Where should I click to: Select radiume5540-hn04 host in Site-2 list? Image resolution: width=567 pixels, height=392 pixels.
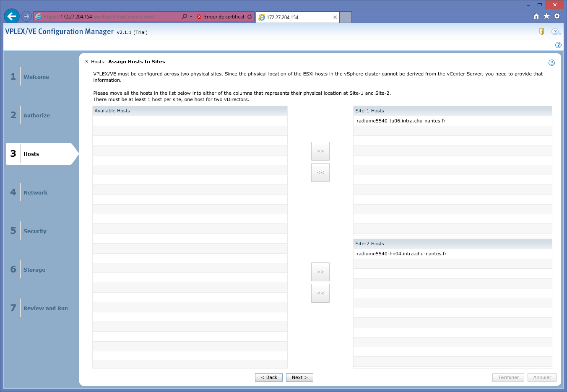click(401, 254)
